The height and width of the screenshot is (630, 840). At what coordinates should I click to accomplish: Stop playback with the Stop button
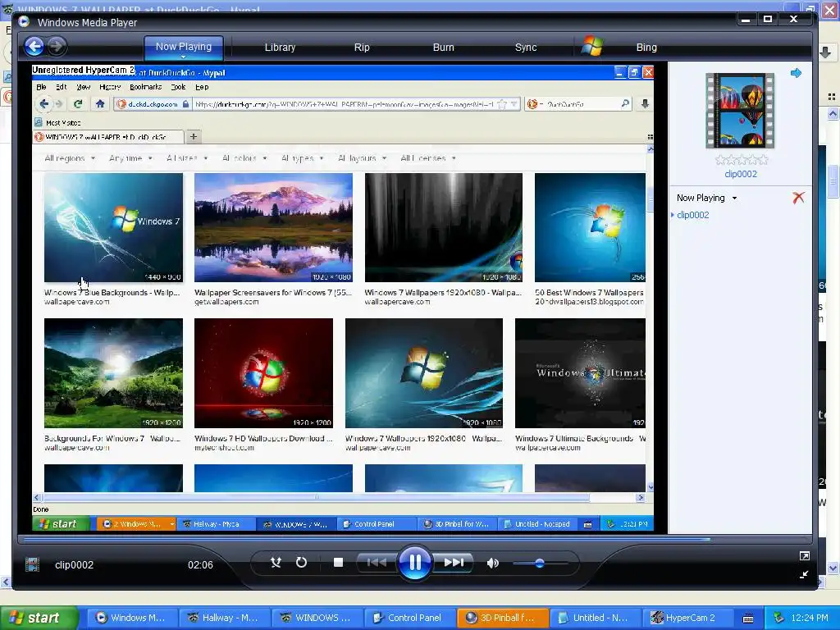click(338, 563)
